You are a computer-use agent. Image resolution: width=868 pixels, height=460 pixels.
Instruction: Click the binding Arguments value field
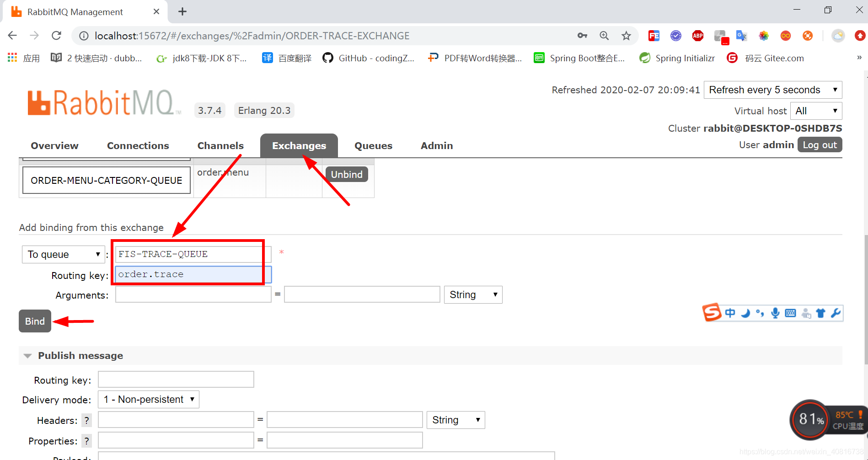pos(362,295)
